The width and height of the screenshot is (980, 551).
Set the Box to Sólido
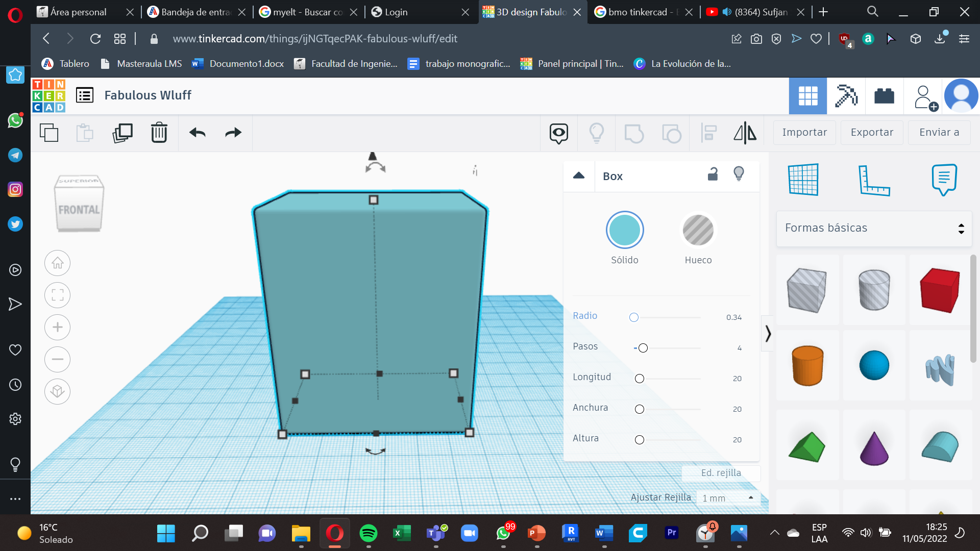(625, 230)
